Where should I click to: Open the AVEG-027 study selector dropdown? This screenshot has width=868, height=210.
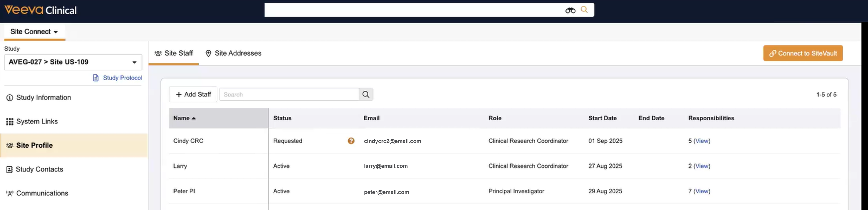point(73,62)
